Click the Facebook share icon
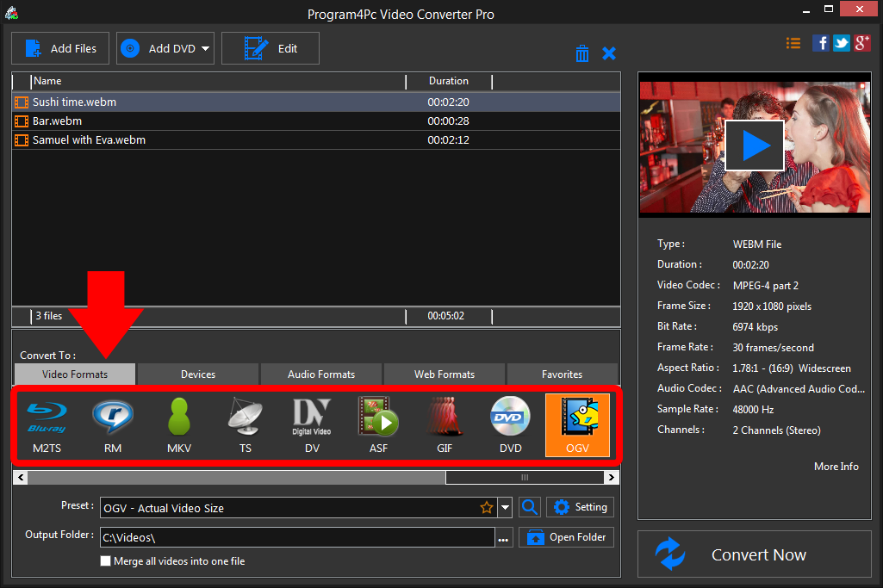The width and height of the screenshot is (883, 588). coord(820,42)
